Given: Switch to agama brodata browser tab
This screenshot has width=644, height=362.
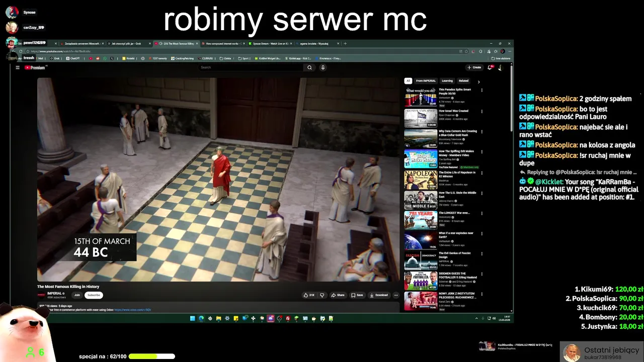Looking at the screenshot, I should click(317, 44).
